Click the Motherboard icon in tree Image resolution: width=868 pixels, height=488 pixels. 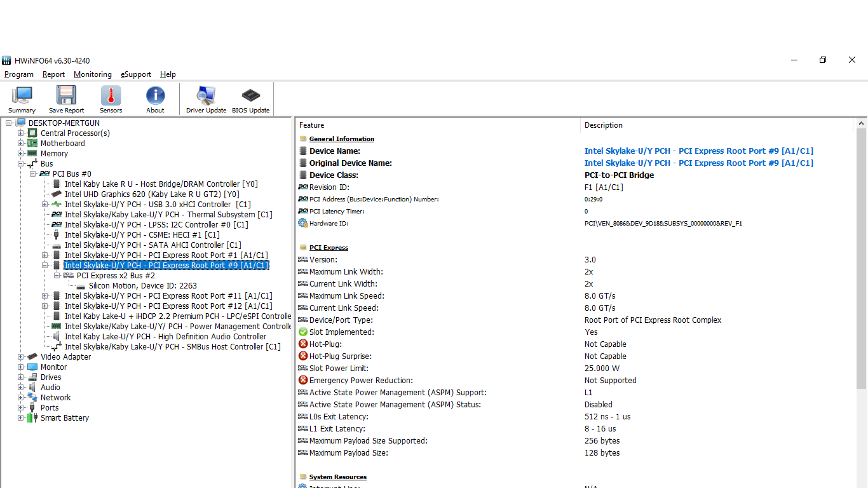pyautogui.click(x=32, y=144)
